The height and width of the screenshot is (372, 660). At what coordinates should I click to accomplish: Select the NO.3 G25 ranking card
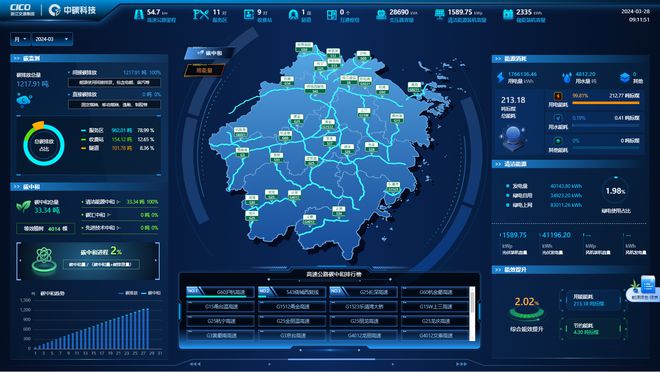(364, 292)
